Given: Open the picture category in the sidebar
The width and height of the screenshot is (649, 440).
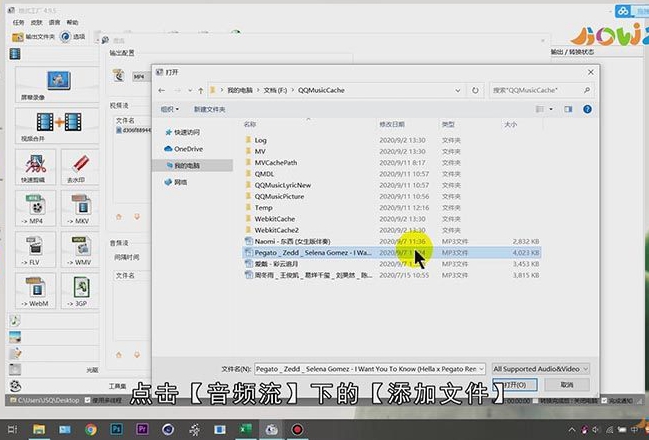Looking at the screenshot, I should click(15, 337).
